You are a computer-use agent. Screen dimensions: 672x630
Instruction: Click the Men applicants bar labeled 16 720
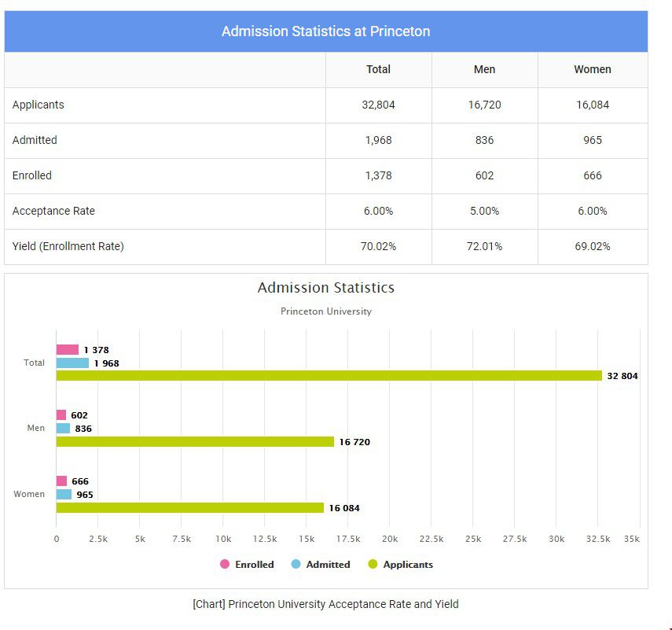point(195,441)
